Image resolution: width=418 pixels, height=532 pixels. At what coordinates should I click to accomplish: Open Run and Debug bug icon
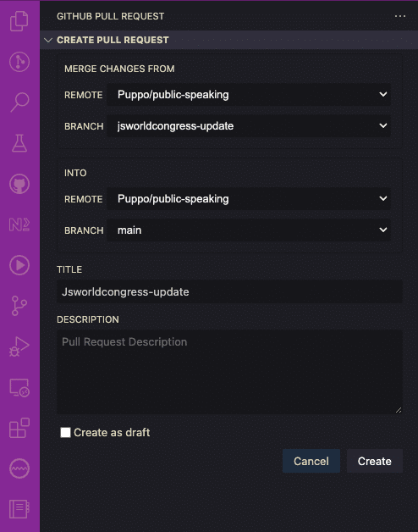coord(19,346)
